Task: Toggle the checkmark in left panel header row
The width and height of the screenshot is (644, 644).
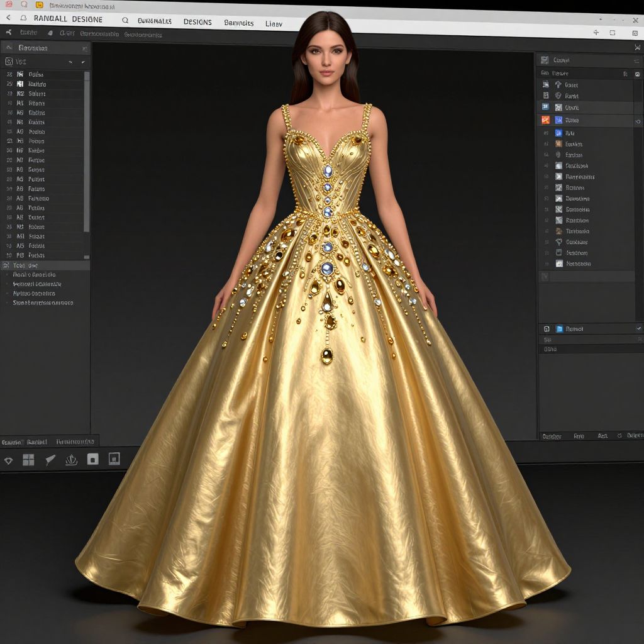Action: [82, 62]
